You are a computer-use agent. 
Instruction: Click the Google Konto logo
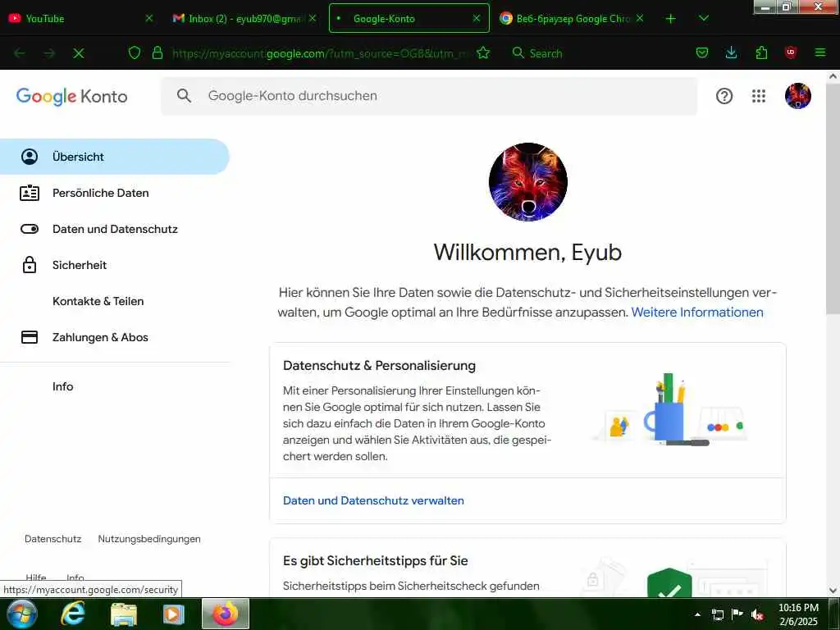[72, 97]
